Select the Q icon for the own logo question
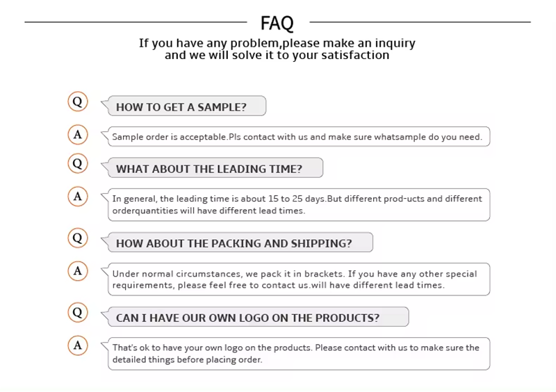Viewport: 556px width, 392px height. tap(77, 313)
